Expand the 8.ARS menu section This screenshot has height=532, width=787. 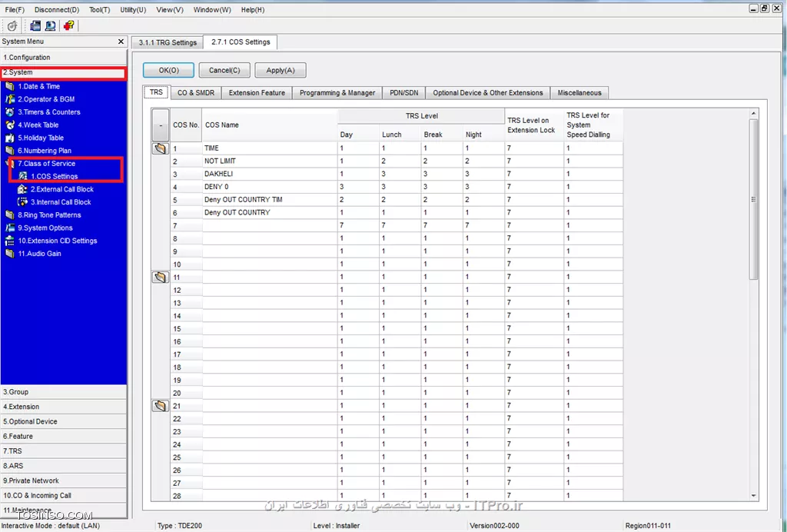[x=63, y=466]
